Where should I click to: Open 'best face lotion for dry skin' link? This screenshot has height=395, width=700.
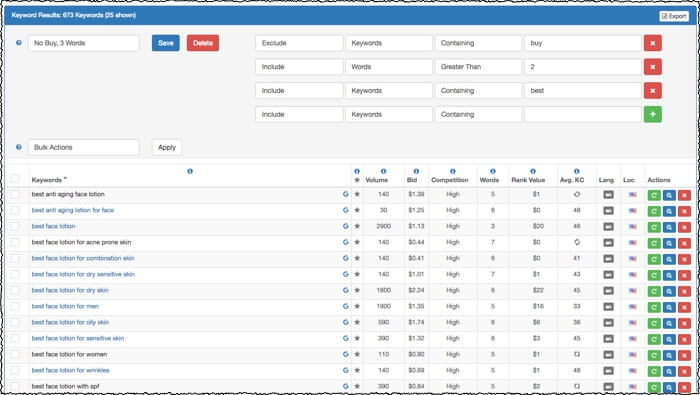70,290
